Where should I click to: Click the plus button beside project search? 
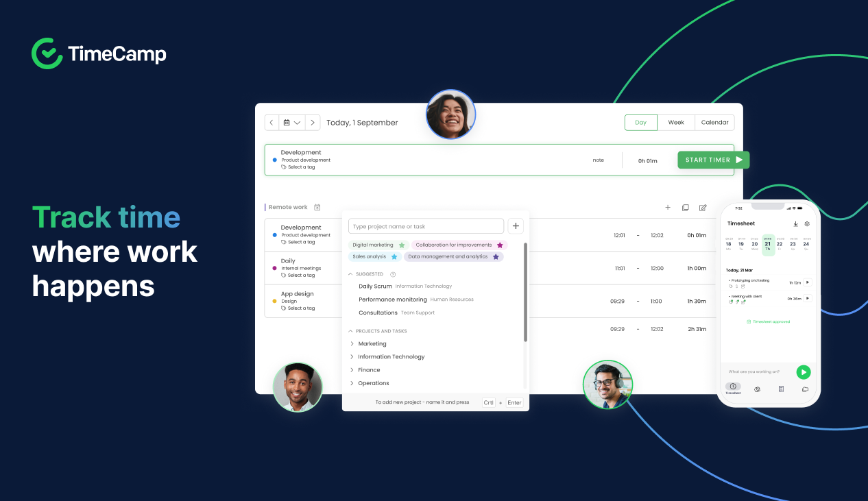click(516, 226)
